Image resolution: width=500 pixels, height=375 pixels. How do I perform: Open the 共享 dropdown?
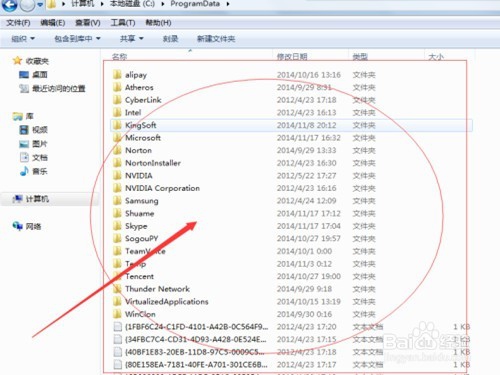point(132,39)
